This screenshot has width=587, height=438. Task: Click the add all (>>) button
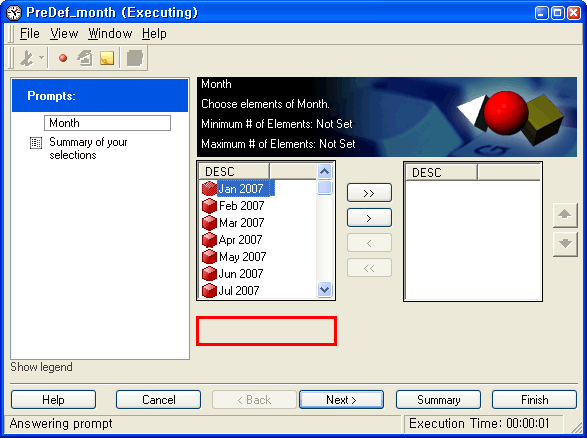[369, 193]
